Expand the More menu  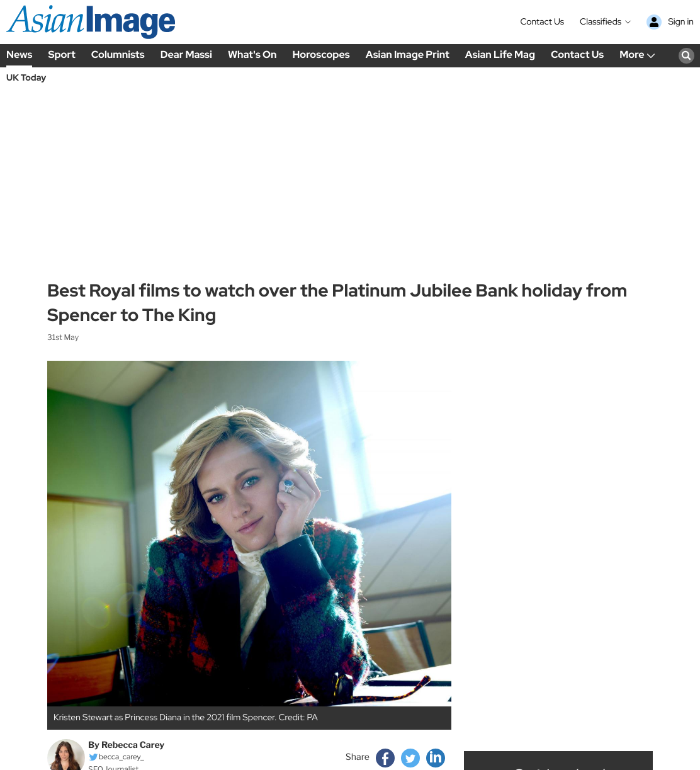click(x=637, y=55)
